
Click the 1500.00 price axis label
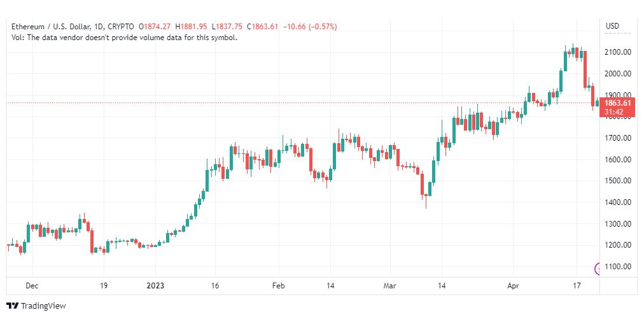point(618,181)
